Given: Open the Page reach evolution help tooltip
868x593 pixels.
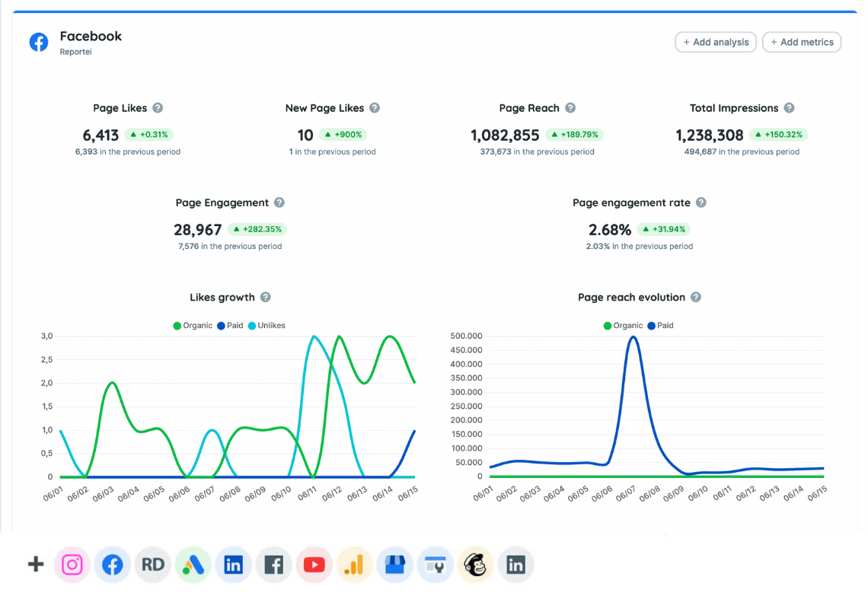Looking at the screenshot, I should [x=695, y=297].
